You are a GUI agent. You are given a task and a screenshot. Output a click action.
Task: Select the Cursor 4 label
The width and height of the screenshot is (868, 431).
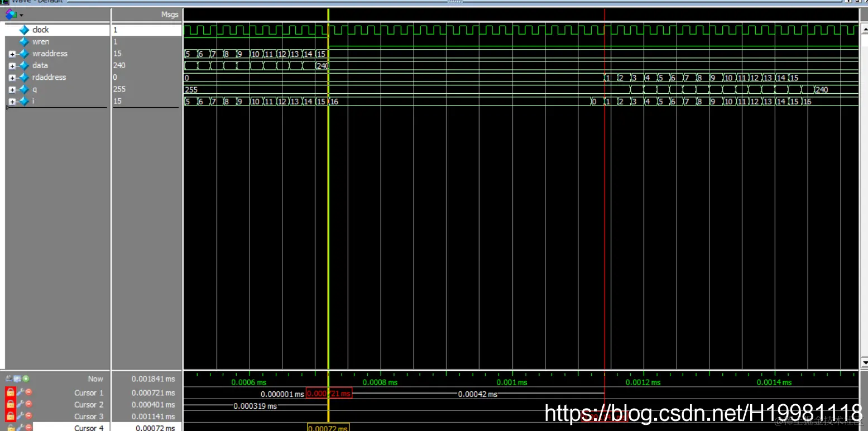(89, 428)
